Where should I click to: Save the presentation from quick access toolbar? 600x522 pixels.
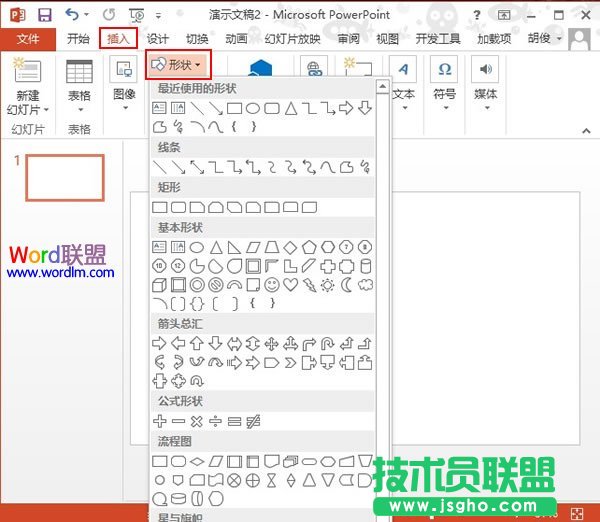45,15
